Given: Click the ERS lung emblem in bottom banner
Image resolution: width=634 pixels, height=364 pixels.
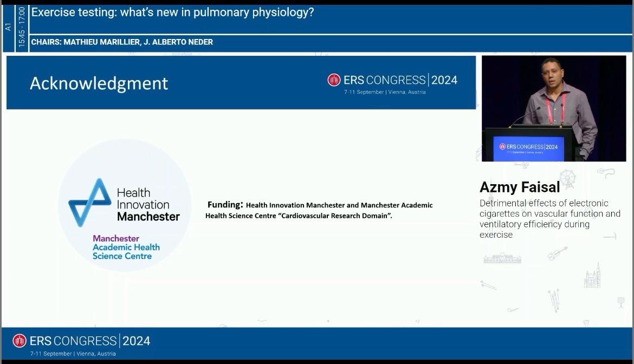Looking at the screenshot, I should (x=20, y=341).
